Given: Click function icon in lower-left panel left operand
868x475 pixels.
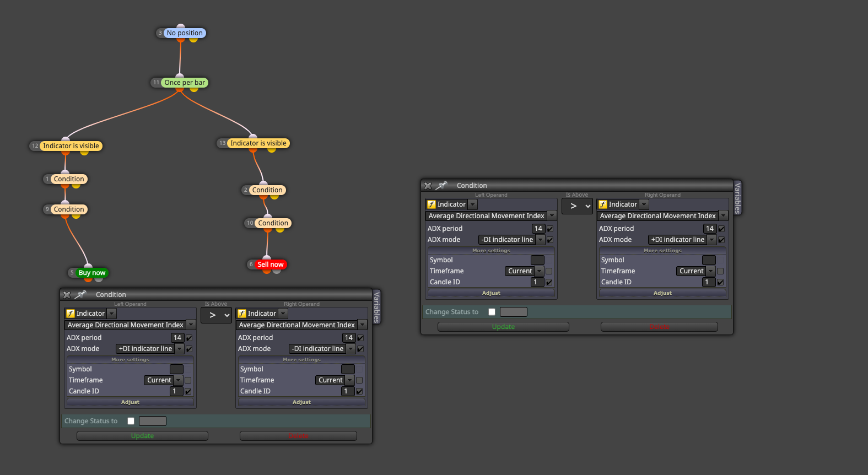Looking at the screenshot, I should [x=71, y=314].
